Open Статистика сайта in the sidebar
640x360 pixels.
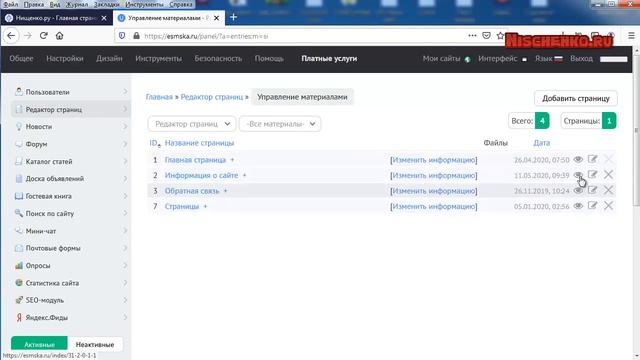tap(52, 283)
